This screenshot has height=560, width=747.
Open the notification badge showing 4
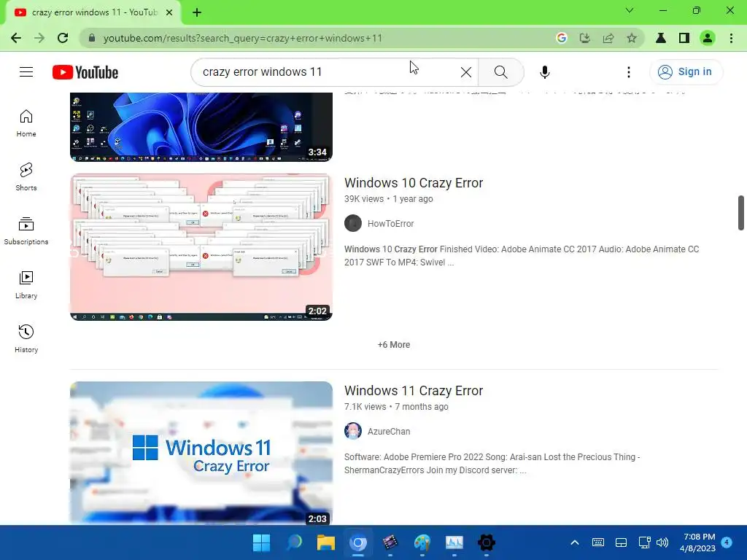coord(727,542)
